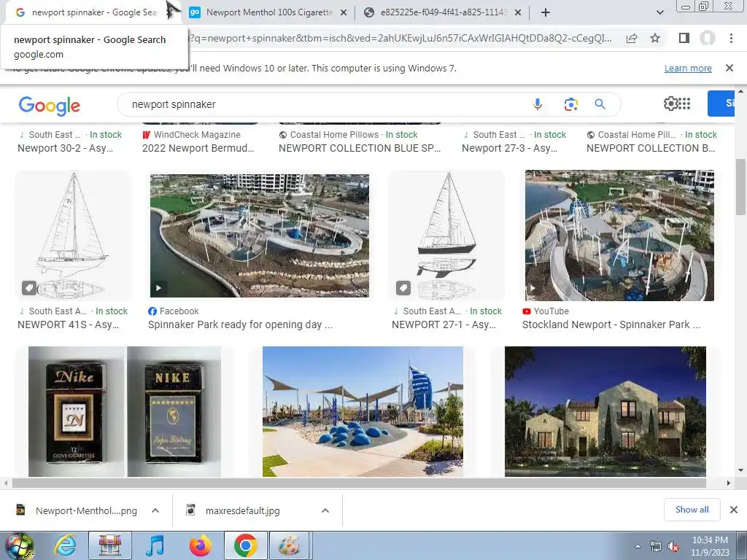Open blue dome playground image
747x560 pixels.
[x=363, y=411]
